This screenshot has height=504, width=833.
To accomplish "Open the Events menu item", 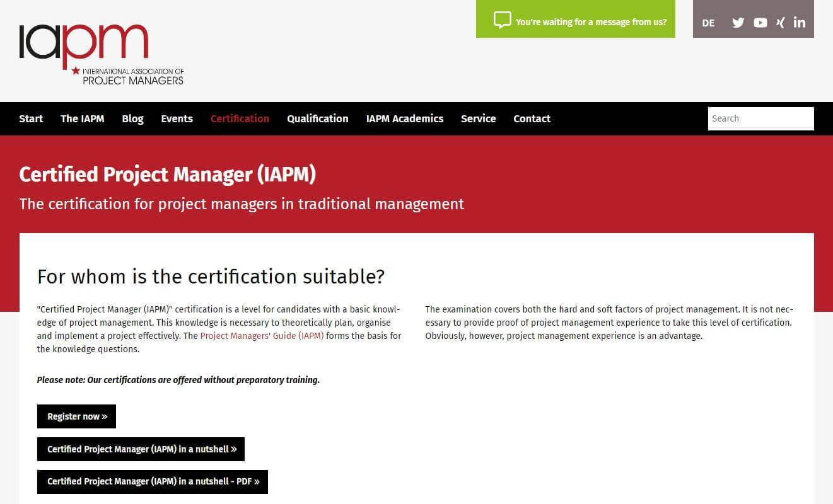I will pos(177,118).
